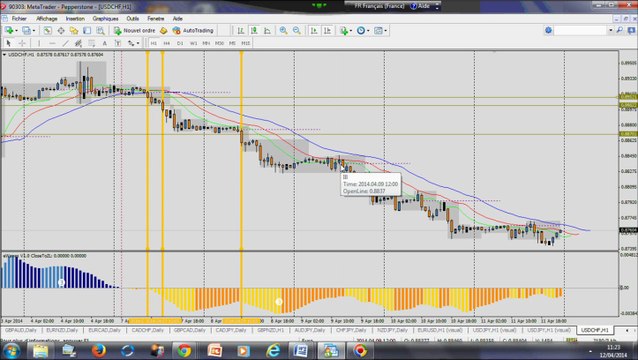The width and height of the screenshot is (638, 360).
Task: Switch to line chart display
Action: pos(267,31)
